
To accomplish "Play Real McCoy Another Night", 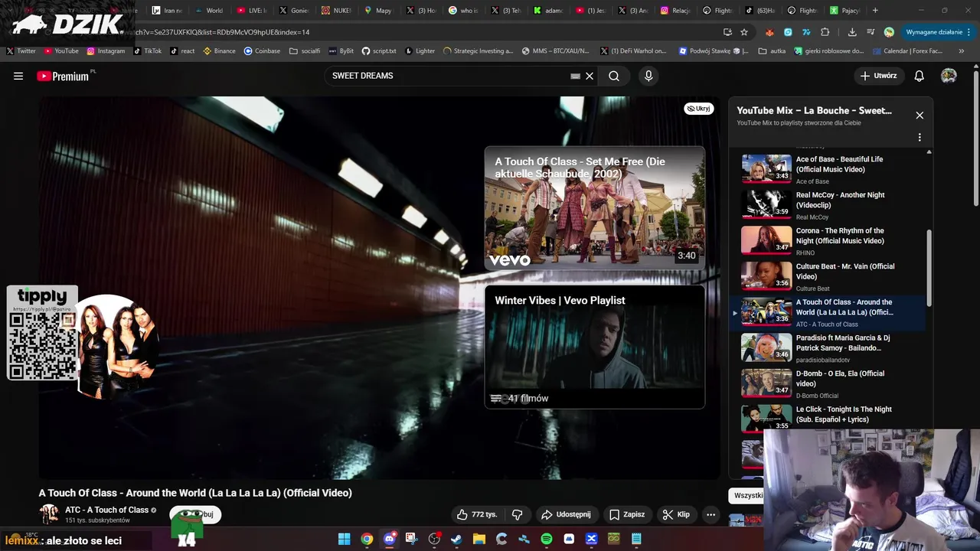I will pos(827,205).
